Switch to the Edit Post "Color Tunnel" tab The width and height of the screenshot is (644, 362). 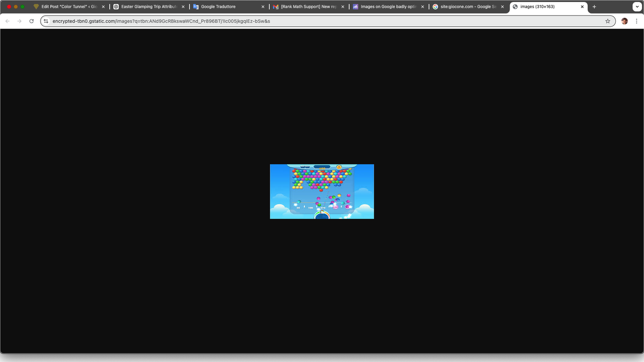[68, 7]
